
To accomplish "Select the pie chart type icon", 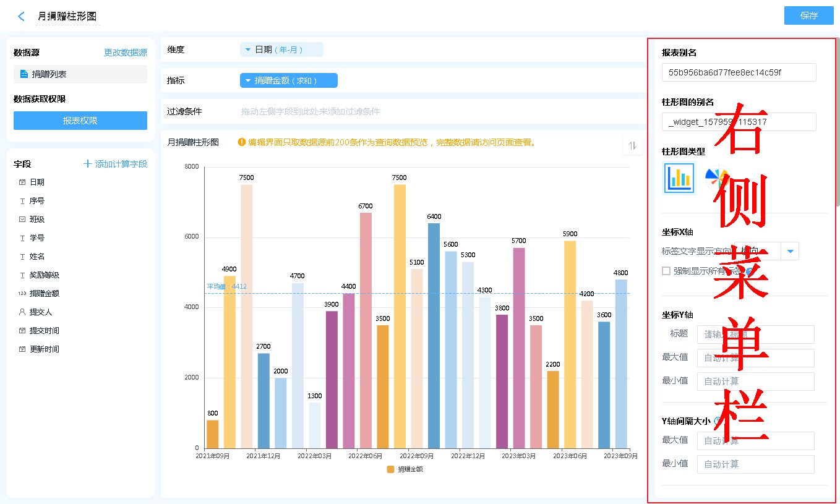I will [716, 177].
